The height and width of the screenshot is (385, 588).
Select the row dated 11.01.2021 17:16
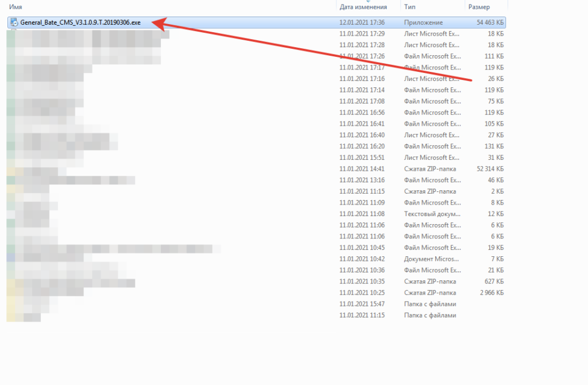pyautogui.click(x=256, y=79)
